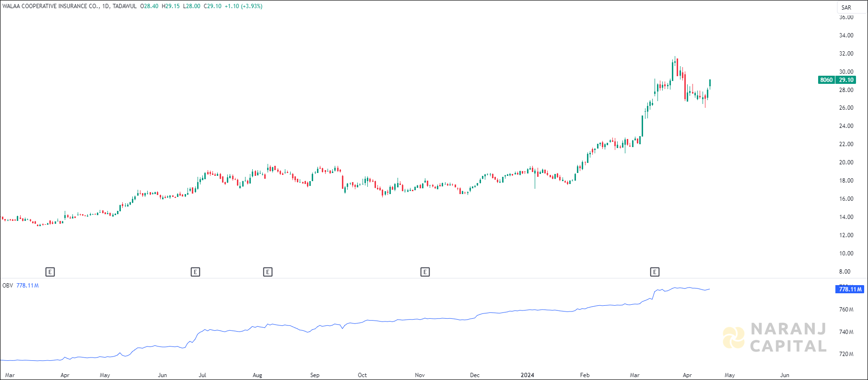This screenshot has height=380, width=868.
Task: Click the L28.00 low value
Action: 192,6
